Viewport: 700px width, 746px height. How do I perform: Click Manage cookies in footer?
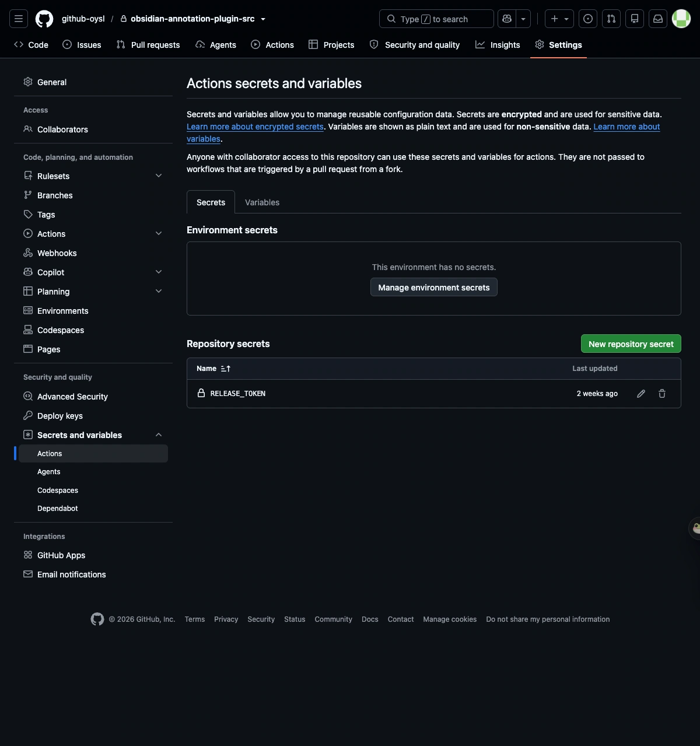(450, 619)
